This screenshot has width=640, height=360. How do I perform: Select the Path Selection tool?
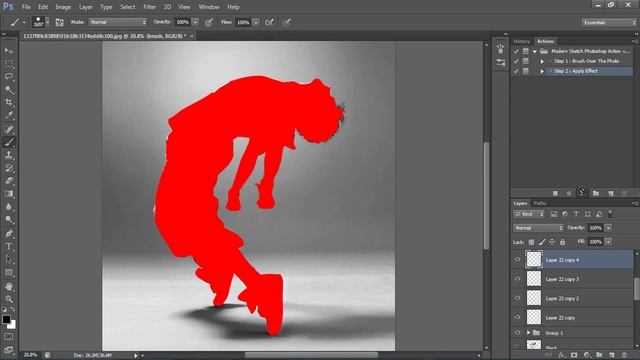tap(9, 259)
